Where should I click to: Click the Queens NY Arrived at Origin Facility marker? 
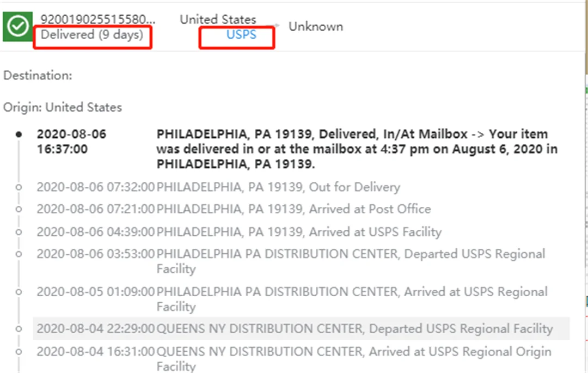coord(19,352)
